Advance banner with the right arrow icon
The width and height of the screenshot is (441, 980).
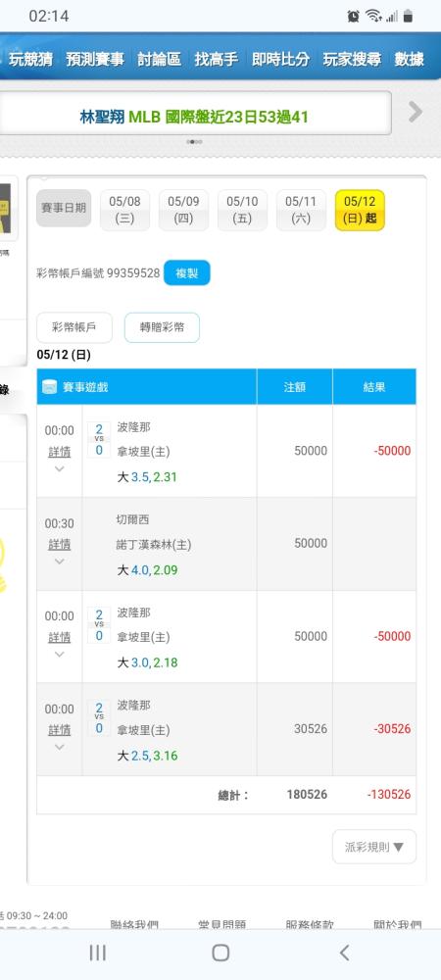coord(416,113)
